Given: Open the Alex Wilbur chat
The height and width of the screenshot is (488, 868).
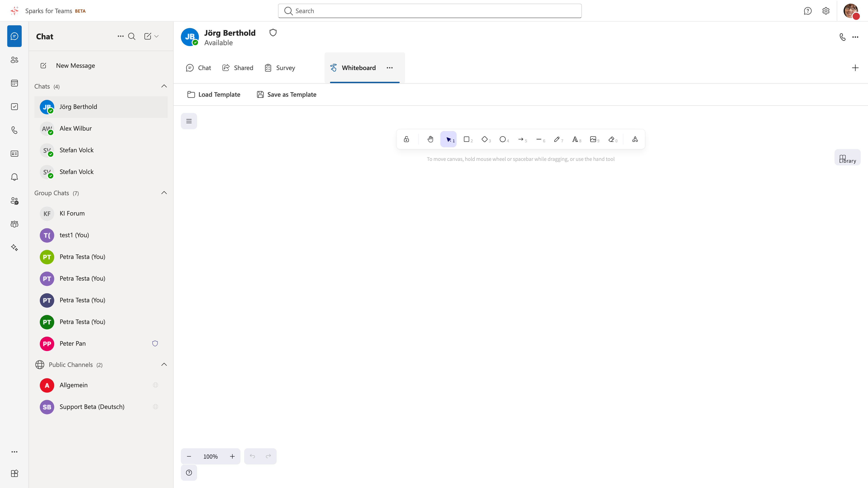Looking at the screenshot, I should coord(101,129).
